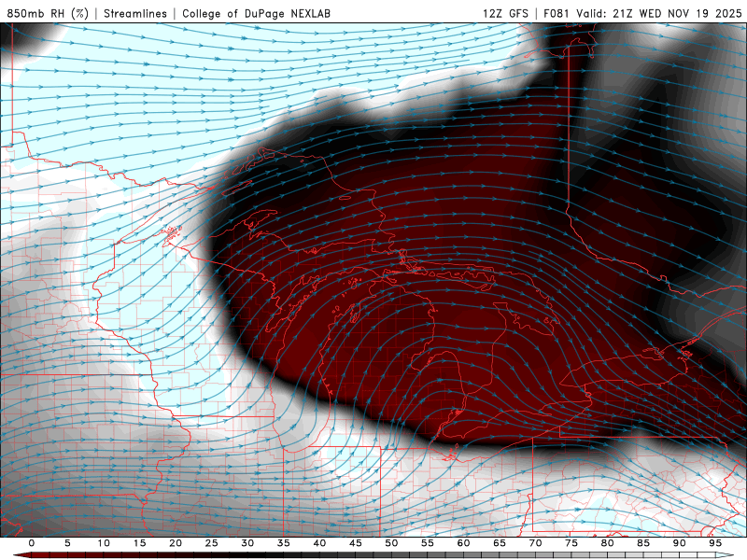Click the '40' value on the color scale
Image resolution: width=747 pixels, height=560 pixels.
click(319, 543)
